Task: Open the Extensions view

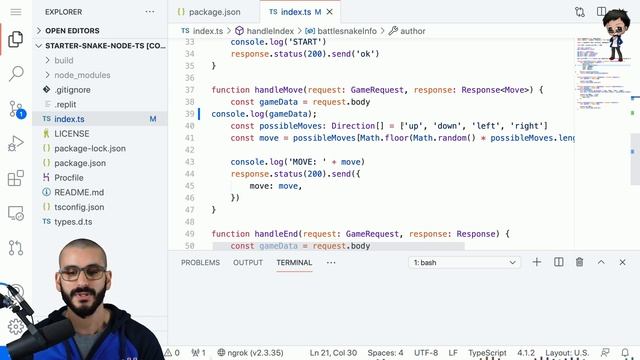Action: point(16,178)
